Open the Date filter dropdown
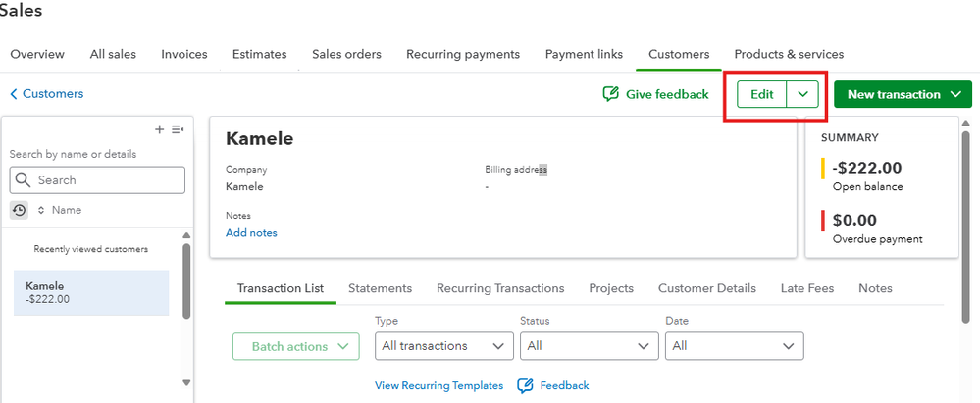Viewport: 980px width, 403px height. (734, 345)
